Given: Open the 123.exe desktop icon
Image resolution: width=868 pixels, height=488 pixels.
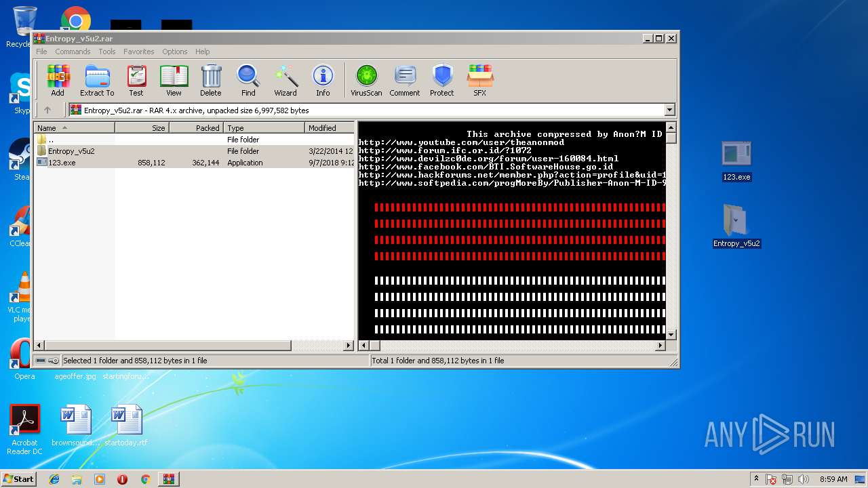Looking at the screenshot, I should point(736,161).
